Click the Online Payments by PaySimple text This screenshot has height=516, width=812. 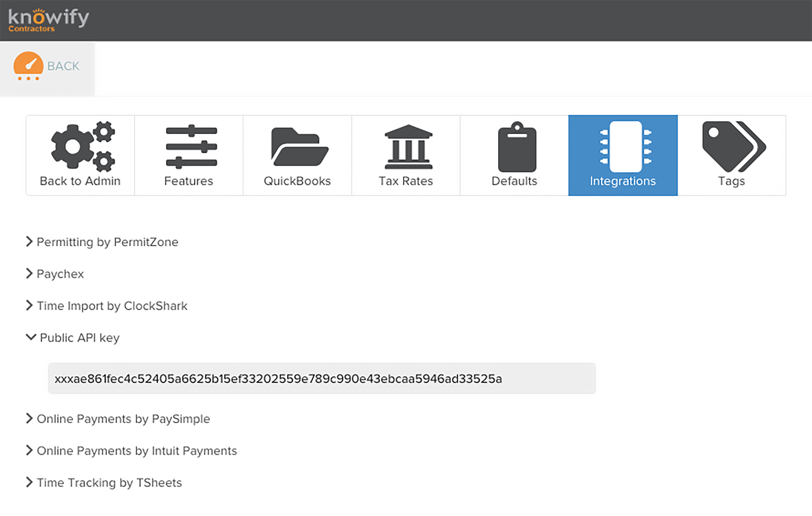[x=124, y=419]
